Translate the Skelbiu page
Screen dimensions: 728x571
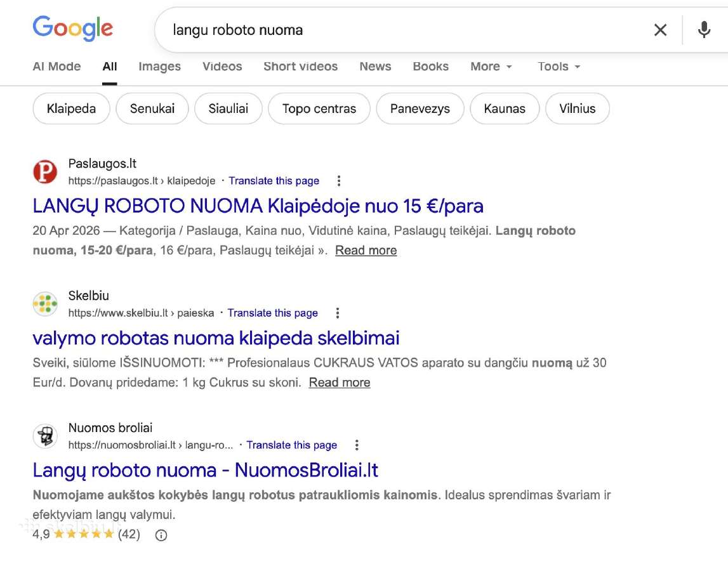[x=272, y=313]
